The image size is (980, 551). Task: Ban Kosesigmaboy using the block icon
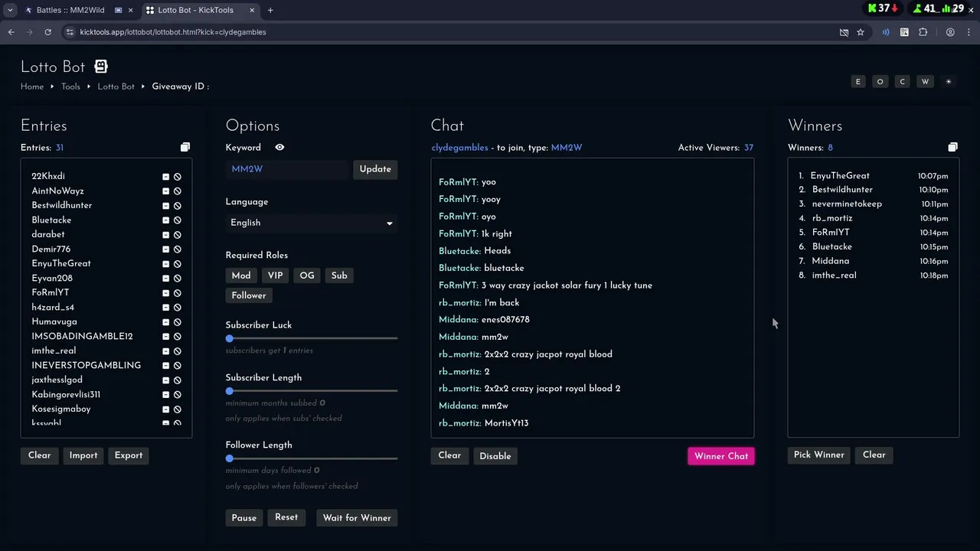click(178, 409)
